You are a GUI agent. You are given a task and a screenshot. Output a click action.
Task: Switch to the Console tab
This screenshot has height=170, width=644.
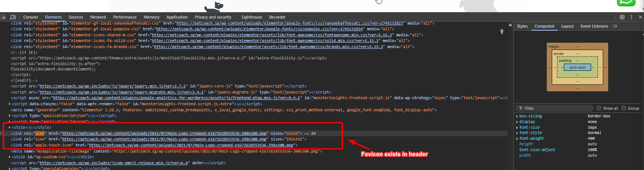(x=31, y=17)
